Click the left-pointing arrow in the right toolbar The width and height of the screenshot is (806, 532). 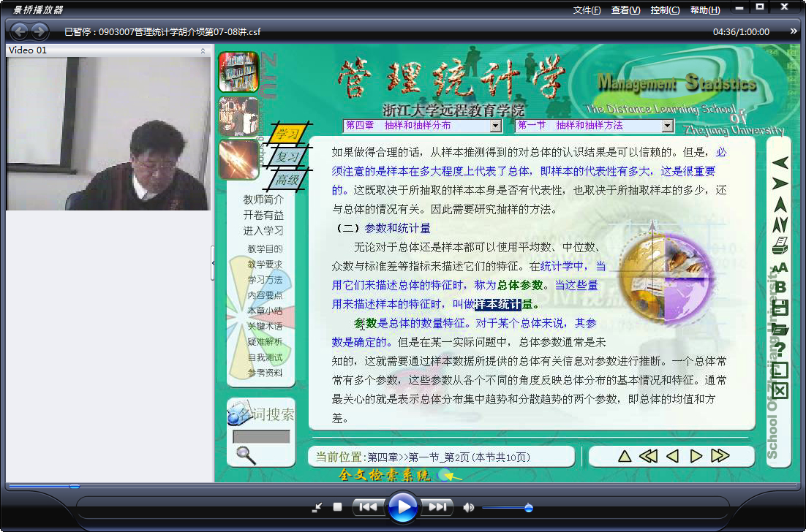(780, 163)
